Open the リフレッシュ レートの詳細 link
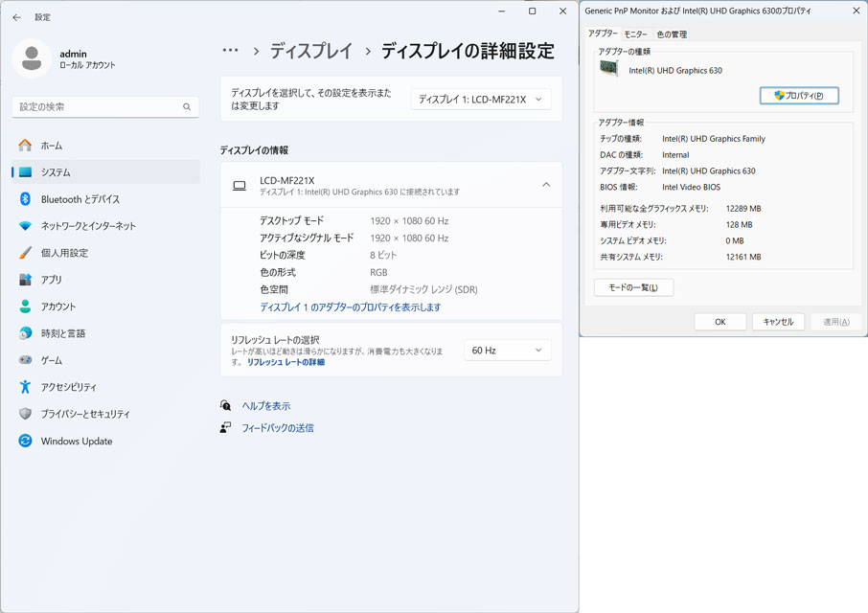868x613 pixels. click(286, 362)
